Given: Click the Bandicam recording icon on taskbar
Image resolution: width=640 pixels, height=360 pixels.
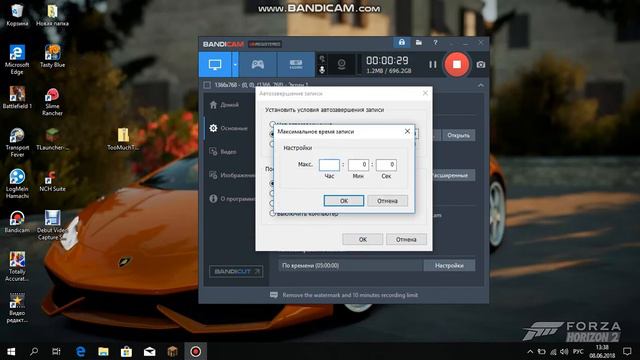Looking at the screenshot, I should pyautogui.click(x=196, y=351).
